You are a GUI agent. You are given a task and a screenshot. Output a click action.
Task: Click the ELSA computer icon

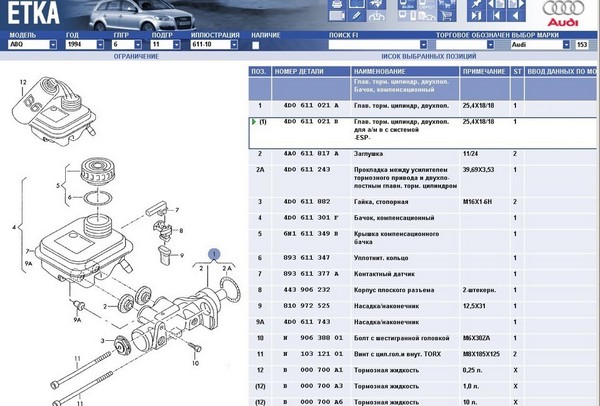click(x=408, y=5)
